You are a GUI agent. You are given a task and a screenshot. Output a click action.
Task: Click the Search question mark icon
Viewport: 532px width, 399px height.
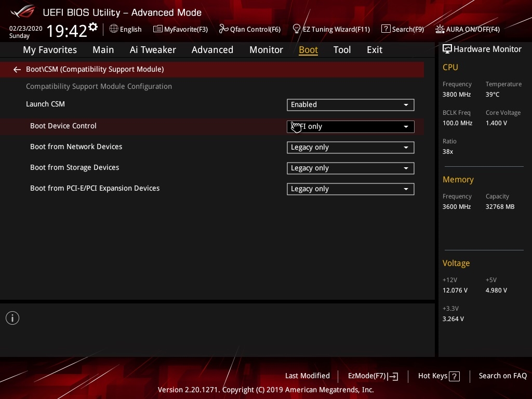(x=386, y=29)
